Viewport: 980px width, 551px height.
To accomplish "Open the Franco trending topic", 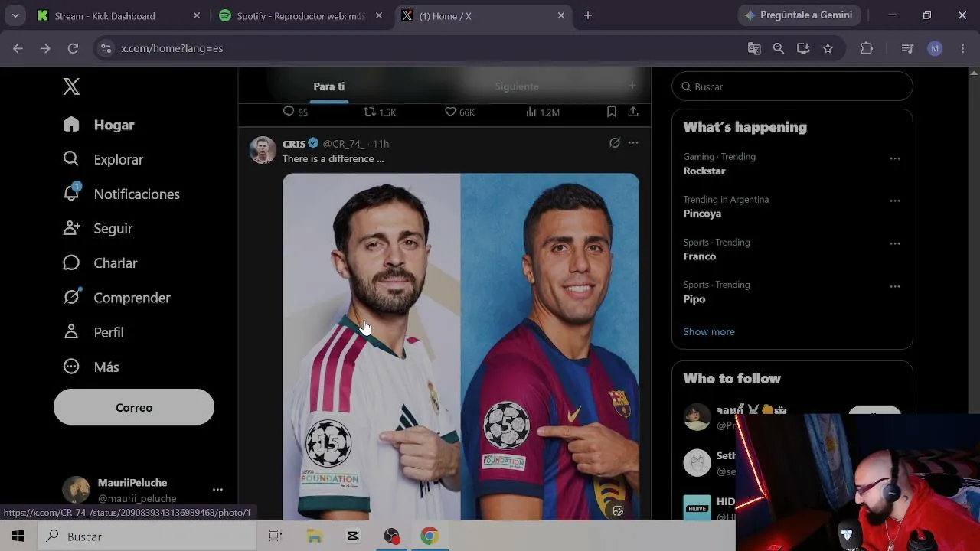I will click(x=700, y=256).
